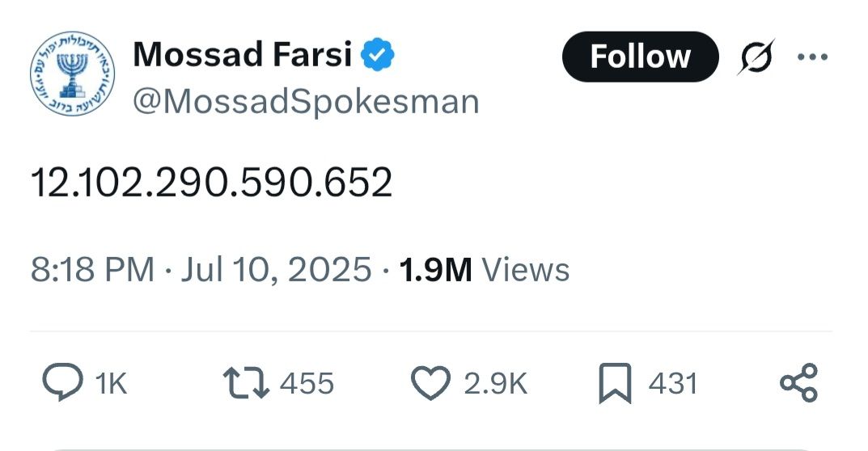View the 1.9M Views analytics
The image size is (868, 451).
point(484,270)
